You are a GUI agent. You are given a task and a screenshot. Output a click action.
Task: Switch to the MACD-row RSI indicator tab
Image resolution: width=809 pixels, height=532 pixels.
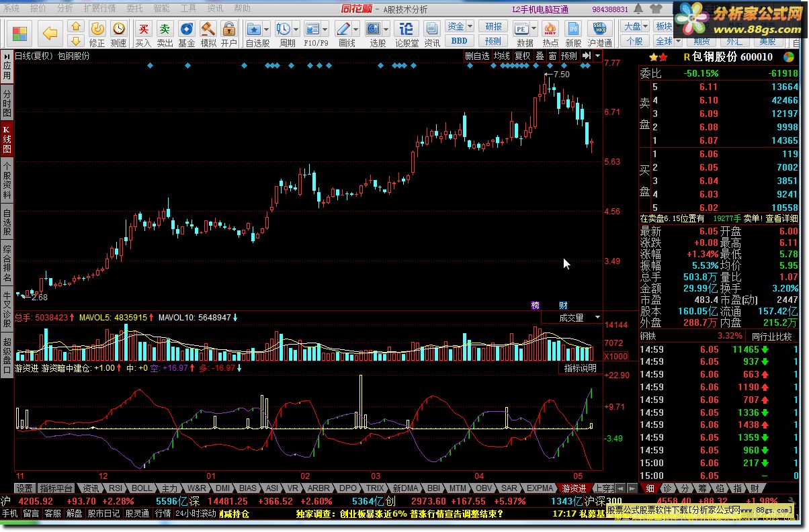tap(116, 488)
